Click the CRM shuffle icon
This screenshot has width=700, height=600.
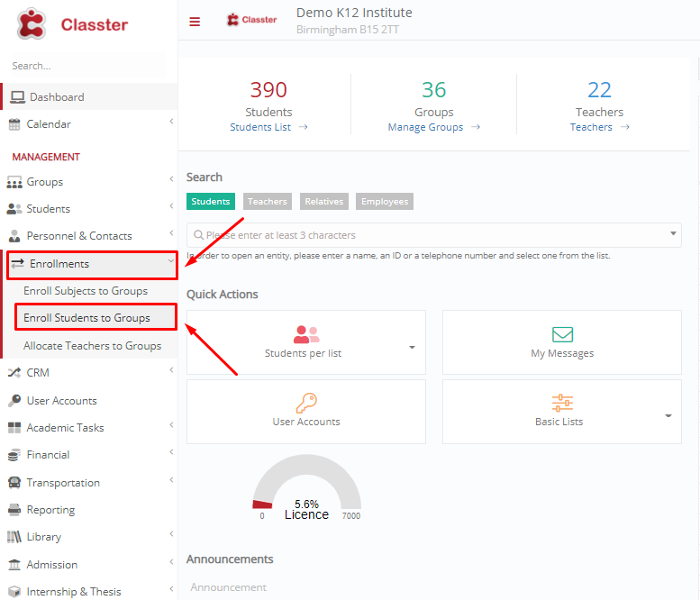click(x=14, y=373)
